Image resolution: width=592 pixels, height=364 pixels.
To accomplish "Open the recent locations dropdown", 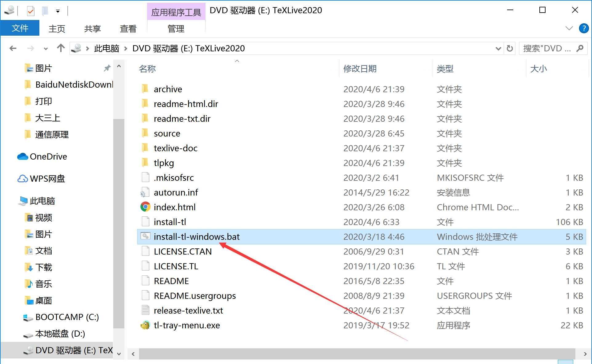I will [46, 49].
